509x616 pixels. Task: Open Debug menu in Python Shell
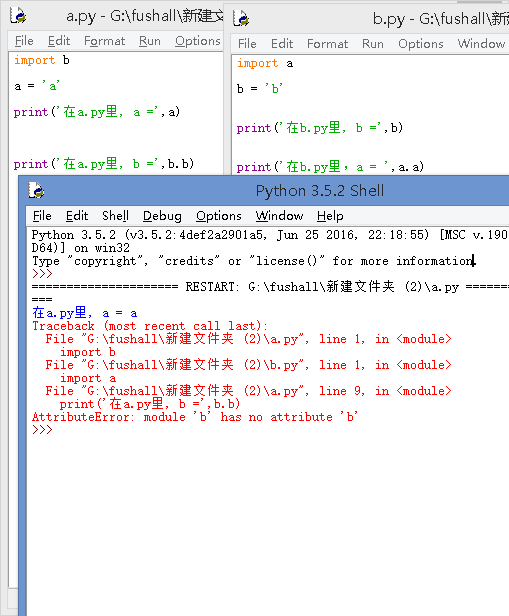coord(162,216)
